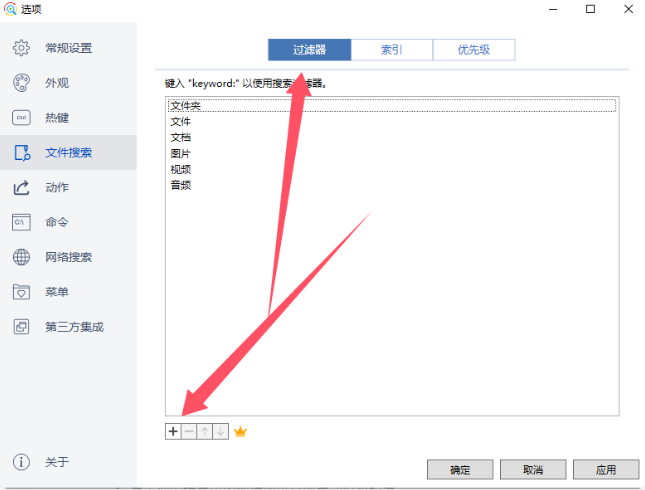Click the plus icon to add filter
The height and width of the screenshot is (490, 645).
click(173, 431)
